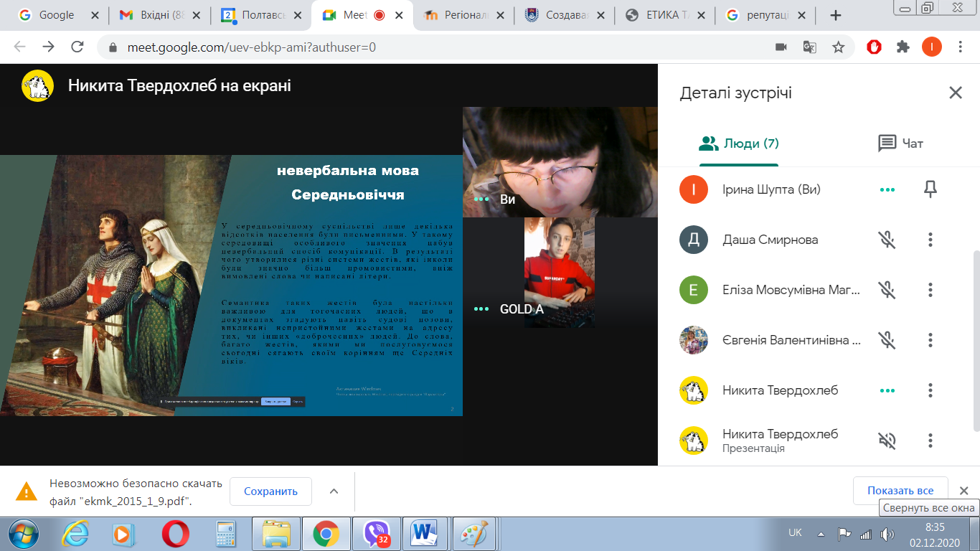
Task: Open Paint from the taskbar
Action: 473,534
